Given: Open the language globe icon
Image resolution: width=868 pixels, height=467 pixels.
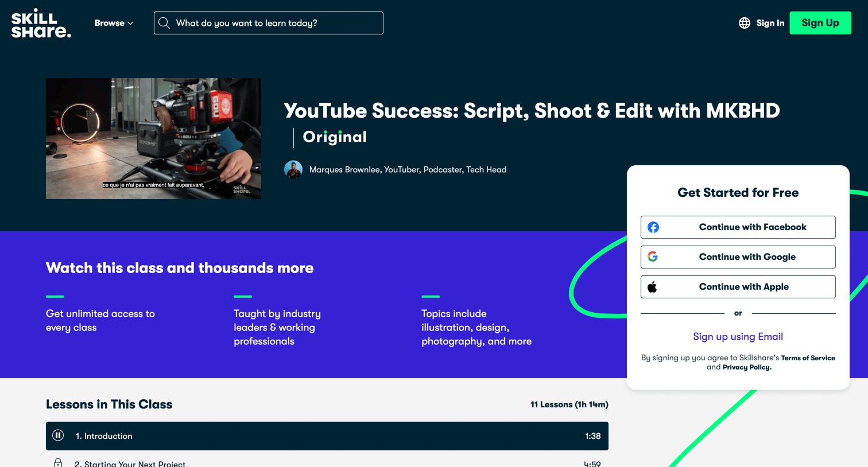Looking at the screenshot, I should coord(745,23).
